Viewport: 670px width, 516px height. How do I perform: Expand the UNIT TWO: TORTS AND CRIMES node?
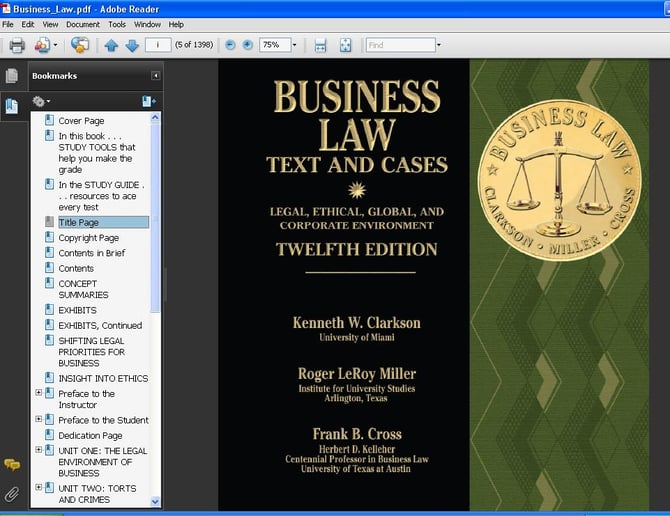(38, 487)
